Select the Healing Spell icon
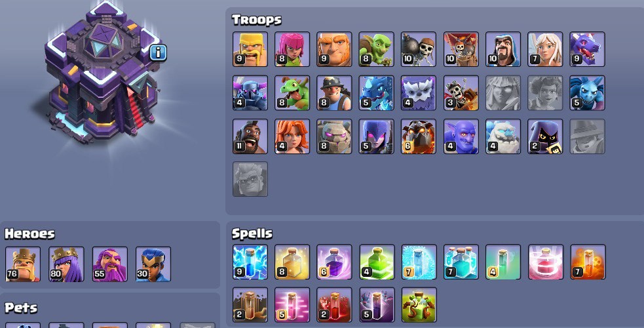The height and width of the screenshot is (328, 644). click(292, 262)
